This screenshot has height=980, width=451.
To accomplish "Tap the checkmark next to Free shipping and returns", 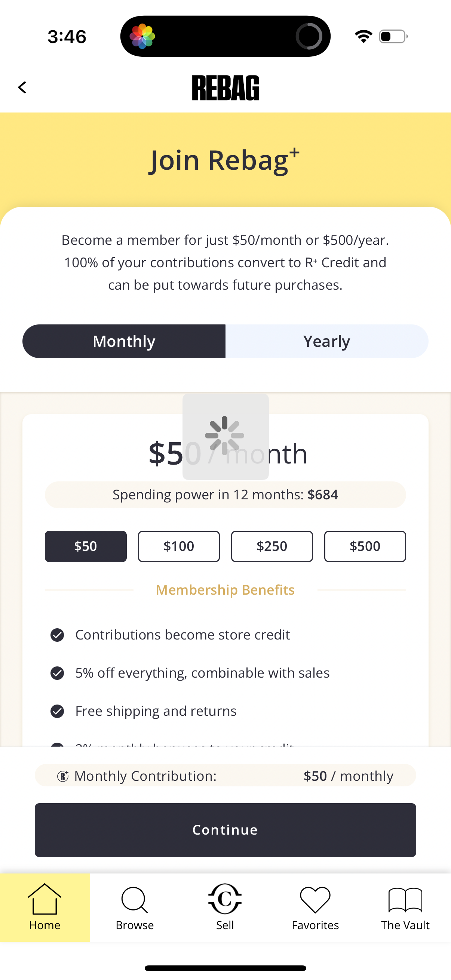I will (x=57, y=711).
